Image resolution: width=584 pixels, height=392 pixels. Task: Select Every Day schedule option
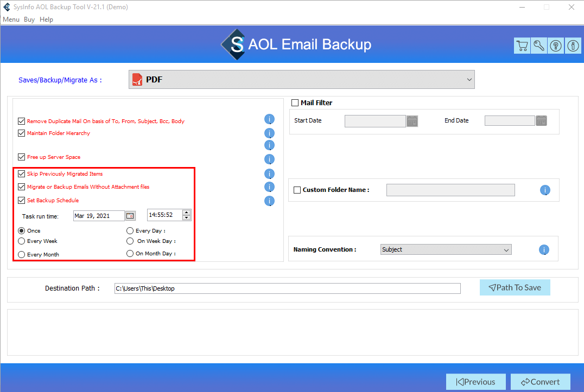coord(130,230)
